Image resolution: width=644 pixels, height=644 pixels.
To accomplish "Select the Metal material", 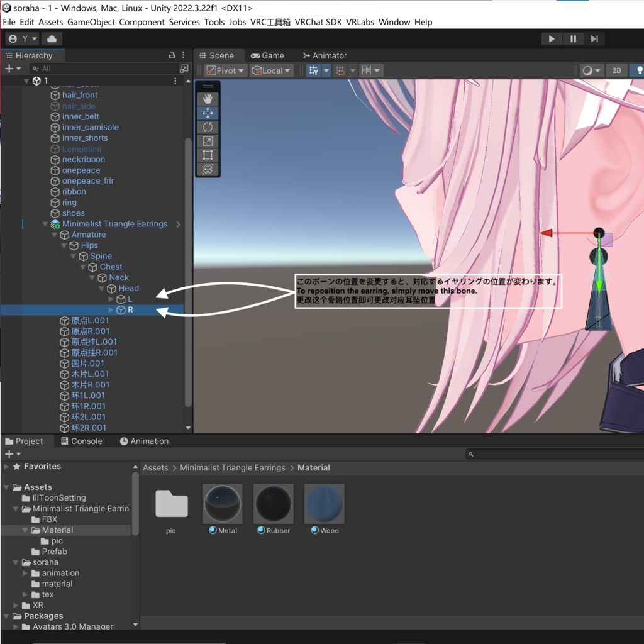I will (223, 509).
